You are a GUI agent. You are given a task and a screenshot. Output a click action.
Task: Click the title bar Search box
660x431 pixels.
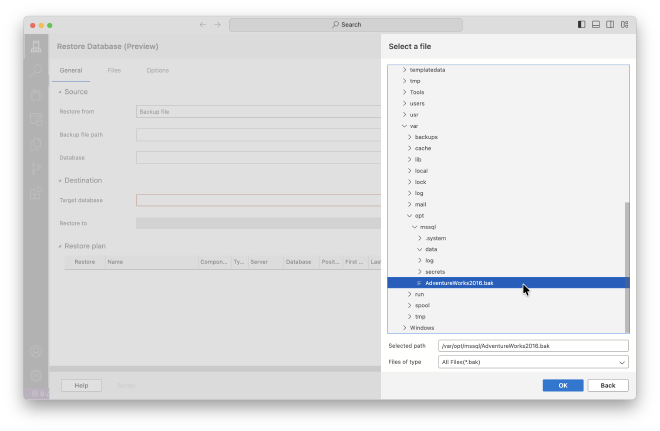click(346, 25)
